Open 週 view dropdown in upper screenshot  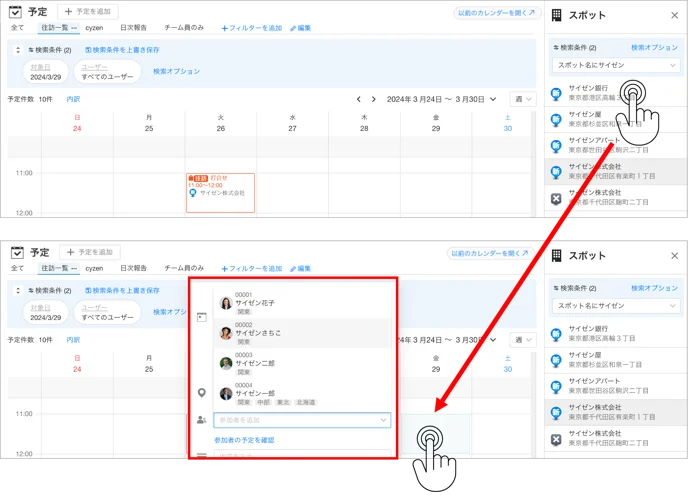pos(523,99)
